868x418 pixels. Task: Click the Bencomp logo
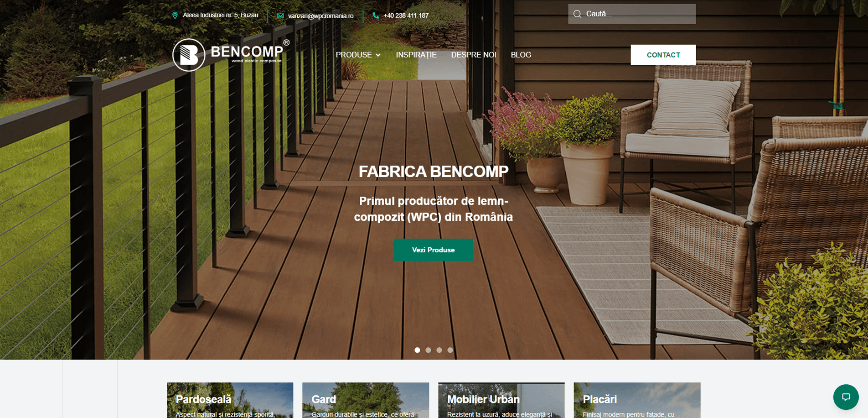pos(231,55)
